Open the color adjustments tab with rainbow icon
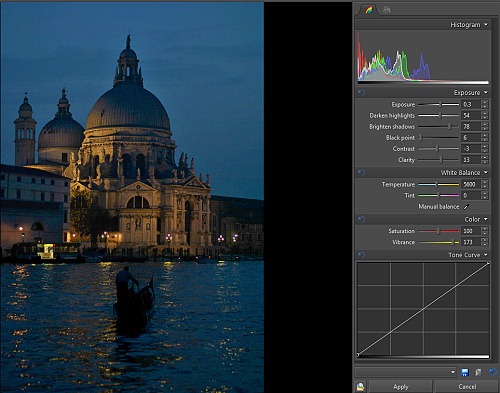Image resolution: width=500 pixels, height=393 pixels. pyautogui.click(x=369, y=10)
